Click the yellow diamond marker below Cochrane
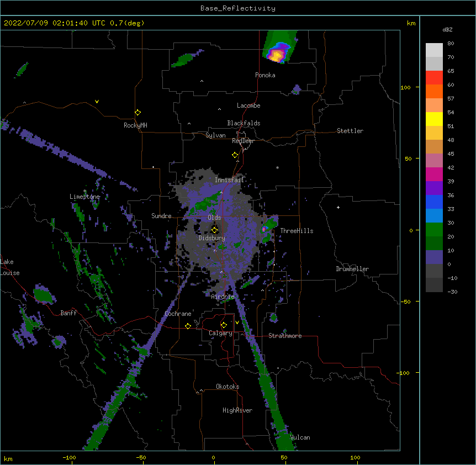The height and width of the screenshot is (465, 476). [x=188, y=326]
